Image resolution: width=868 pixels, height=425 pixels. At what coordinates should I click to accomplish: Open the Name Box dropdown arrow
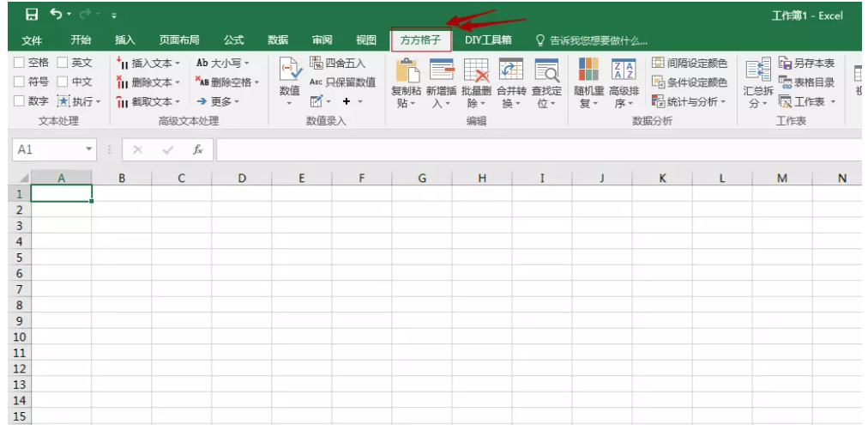click(89, 149)
